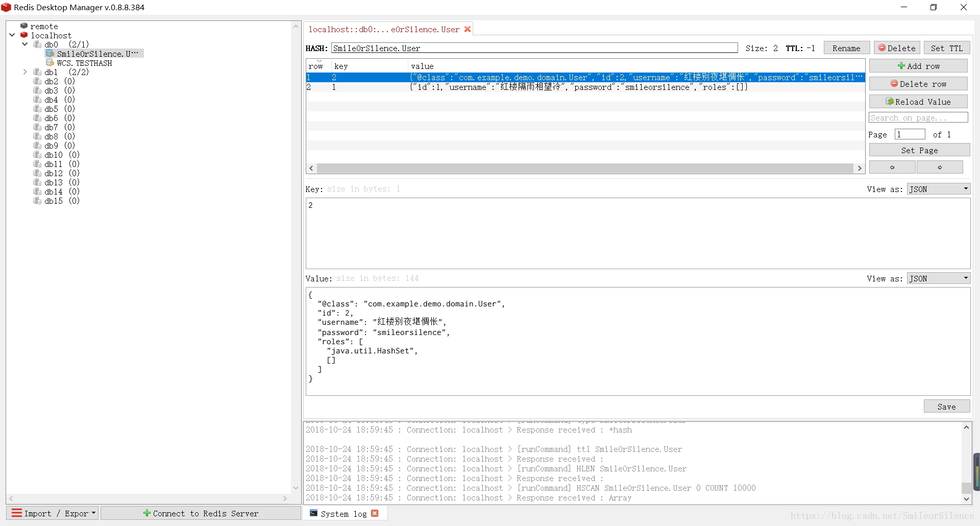Image resolution: width=980 pixels, height=526 pixels.
Task: Click the db2 database icon
Action: point(37,81)
